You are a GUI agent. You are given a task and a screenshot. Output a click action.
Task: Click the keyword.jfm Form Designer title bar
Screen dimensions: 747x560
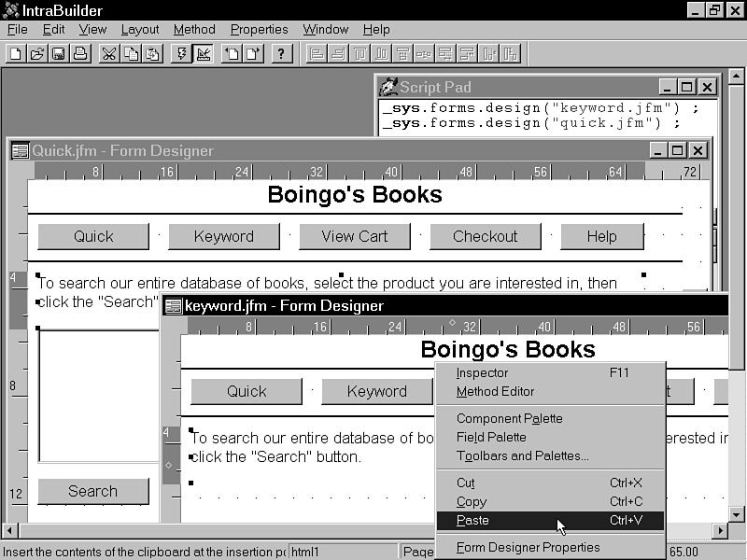pos(445,306)
